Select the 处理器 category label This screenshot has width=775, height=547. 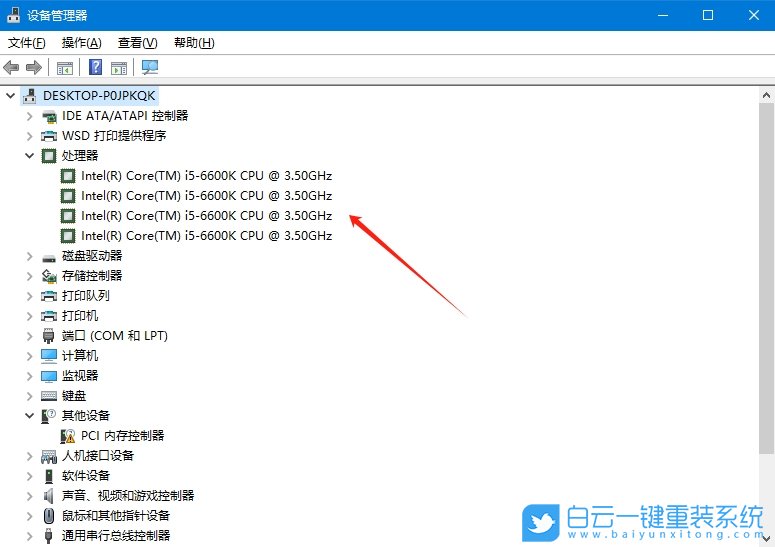[80, 156]
